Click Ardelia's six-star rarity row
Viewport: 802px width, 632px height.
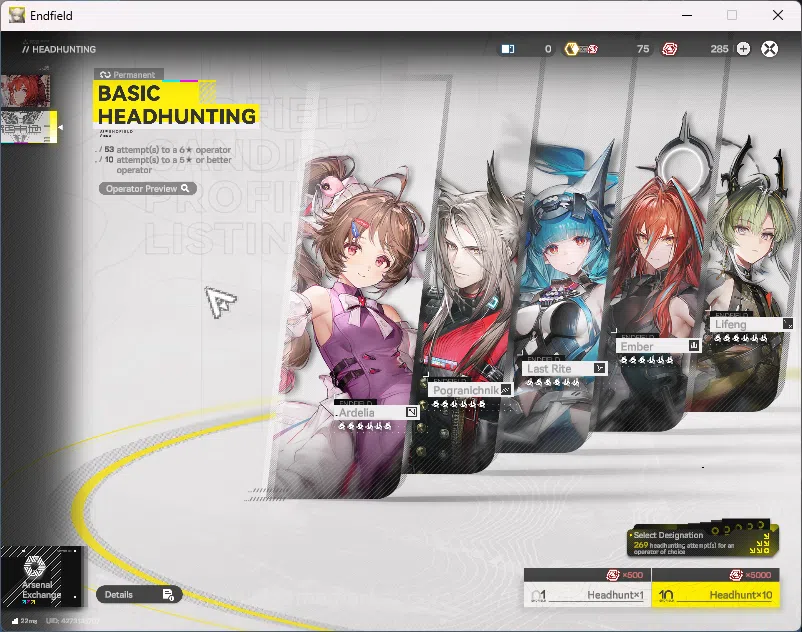click(x=365, y=425)
